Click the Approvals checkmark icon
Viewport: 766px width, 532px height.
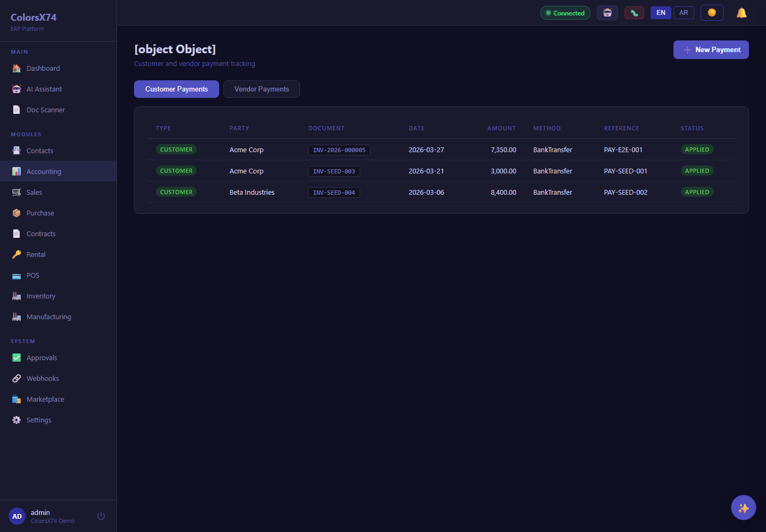pos(16,358)
